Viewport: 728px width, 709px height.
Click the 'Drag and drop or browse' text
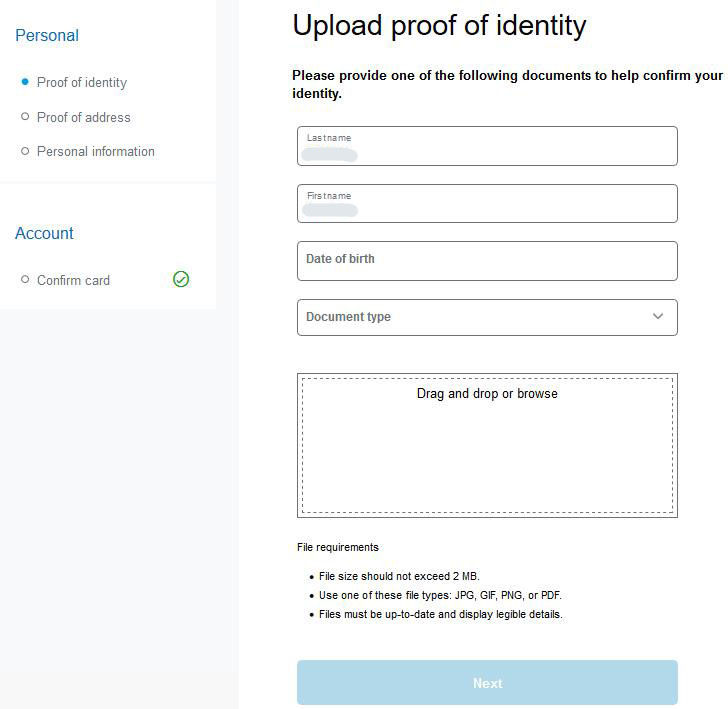[487, 394]
